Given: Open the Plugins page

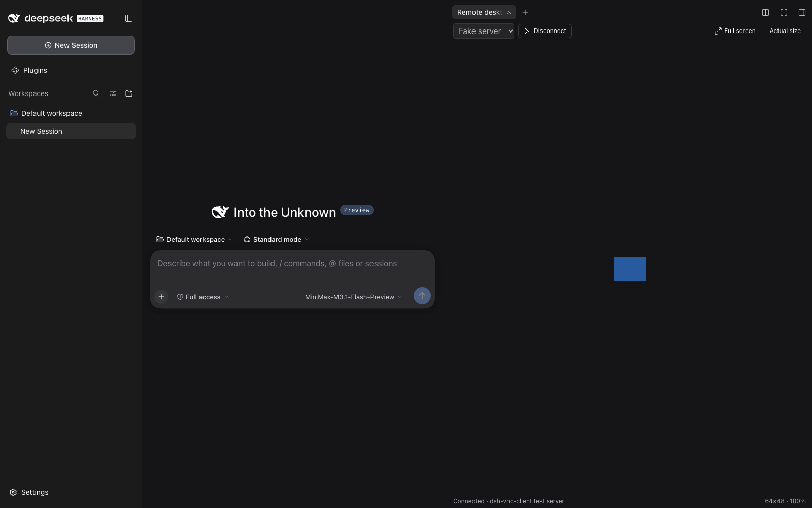Looking at the screenshot, I should (29, 70).
